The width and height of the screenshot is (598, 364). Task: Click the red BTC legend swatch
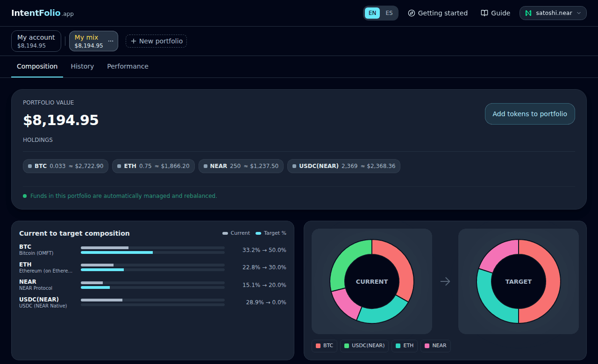coord(318,346)
